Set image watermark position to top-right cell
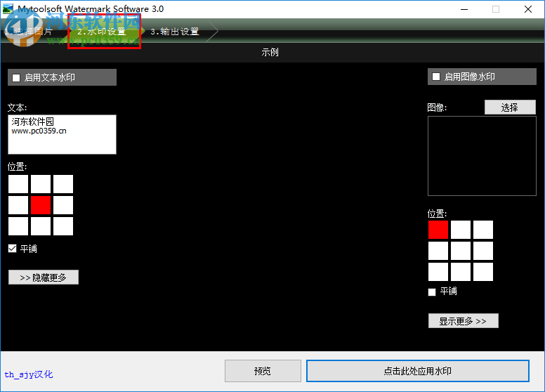This screenshot has height=392, width=545. click(483, 230)
